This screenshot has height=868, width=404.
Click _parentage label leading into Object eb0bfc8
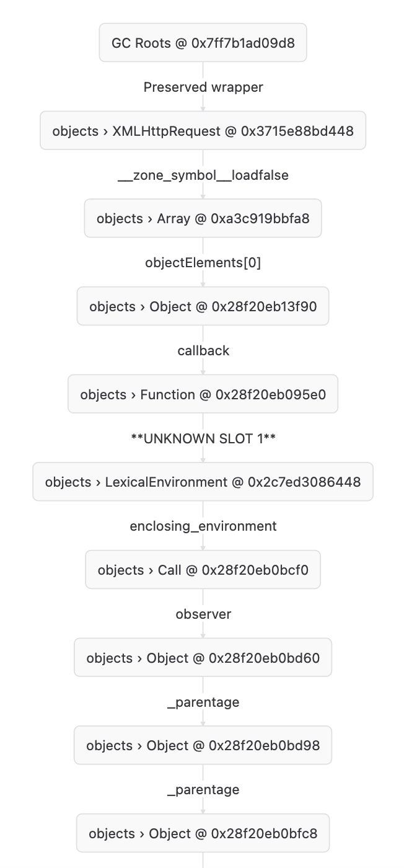(x=203, y=790)
